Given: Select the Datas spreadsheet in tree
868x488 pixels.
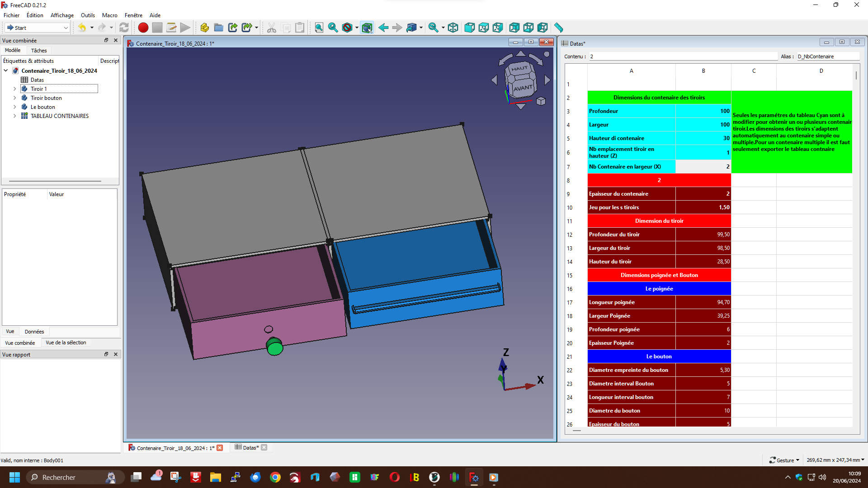Looking at the screenshot, I should [37, 80].
